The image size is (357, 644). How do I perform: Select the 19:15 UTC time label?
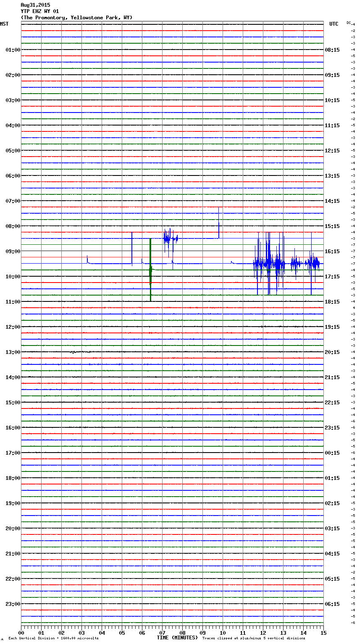click(x=332, y=327)
